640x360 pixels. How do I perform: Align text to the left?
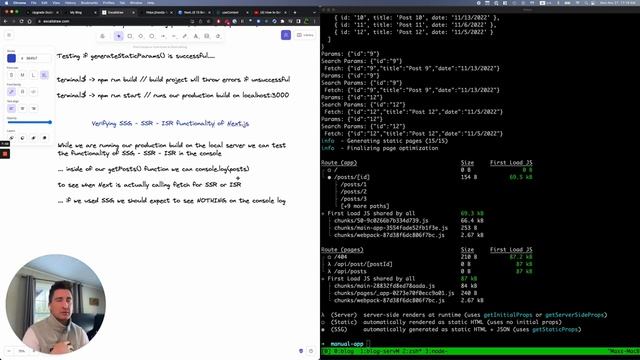click(x=11, y=109)
